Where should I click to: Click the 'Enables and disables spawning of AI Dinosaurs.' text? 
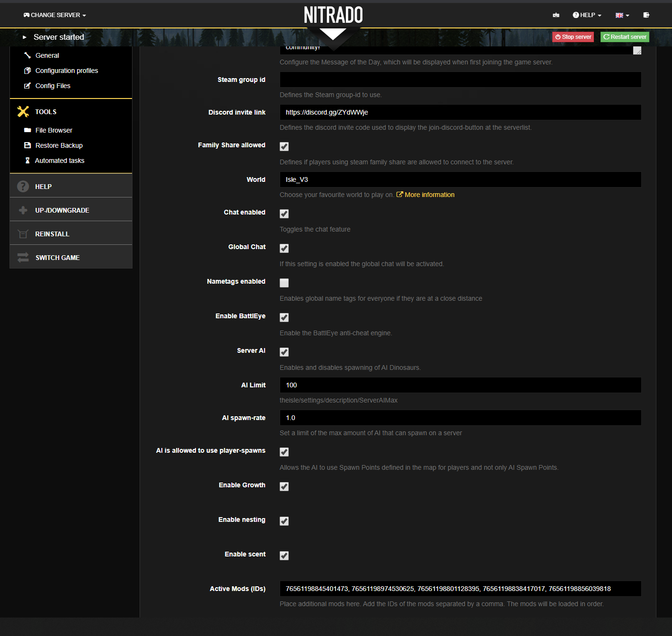tap(350, 367)
